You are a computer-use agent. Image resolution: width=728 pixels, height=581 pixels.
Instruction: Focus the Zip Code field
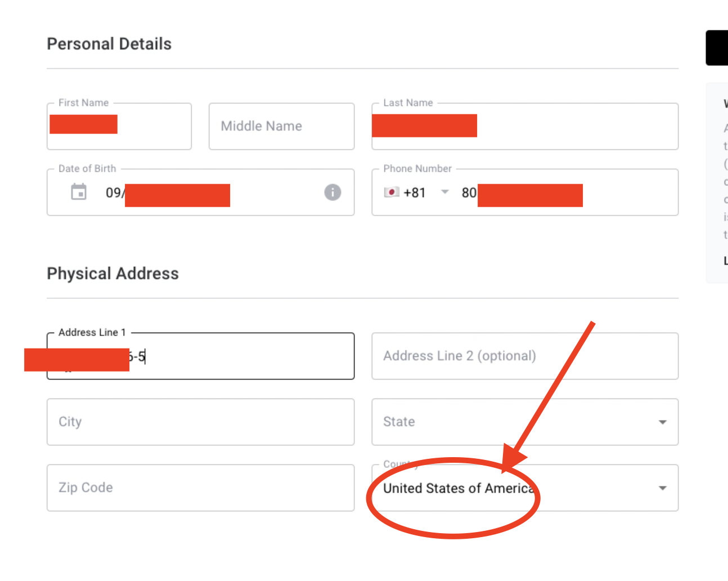[x=200, y=488]
